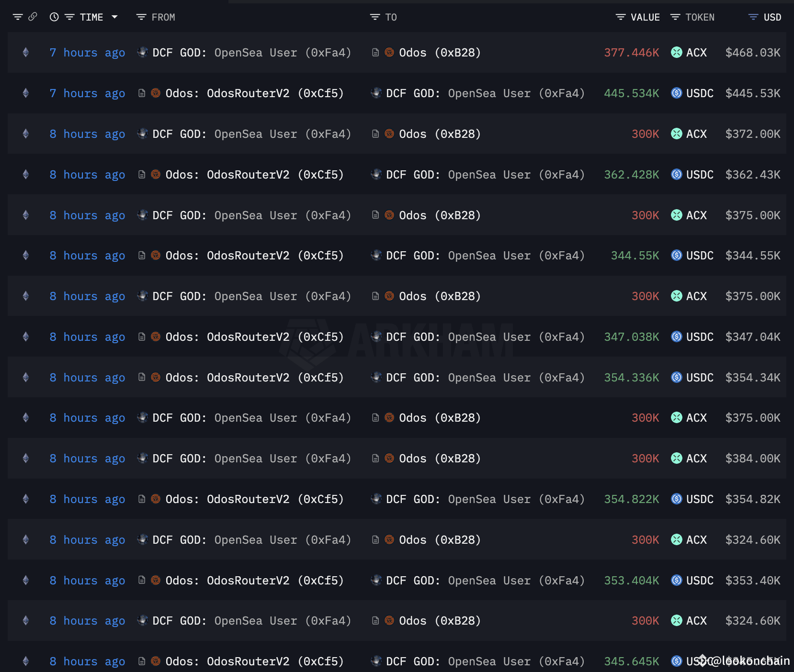This screenshot has height=672, width=794.
Task: Click the clock icon beside the TIME header
Action: click(x=53, y=17)
